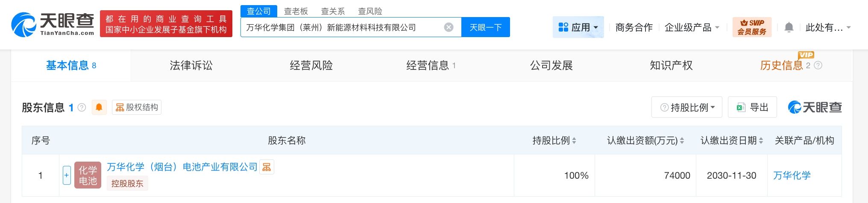The image size is (868, 203).
Task: Click the 天眼一下 search button
Action: point(485,27)
